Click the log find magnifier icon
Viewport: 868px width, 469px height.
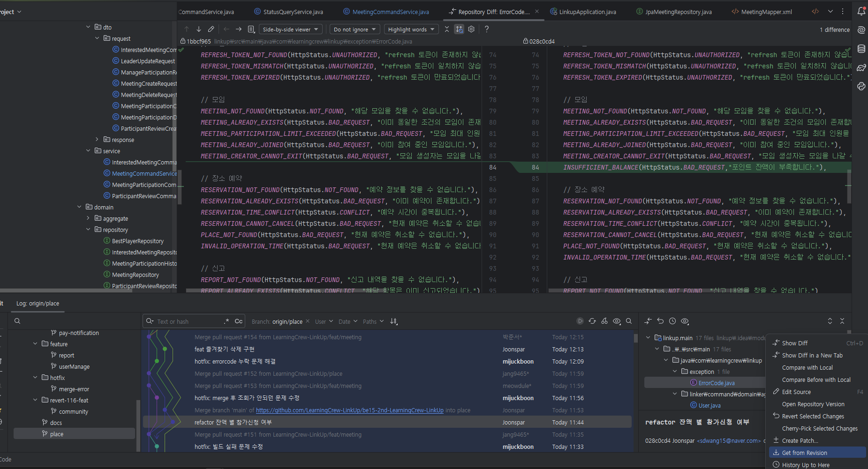tap(629, 321)
